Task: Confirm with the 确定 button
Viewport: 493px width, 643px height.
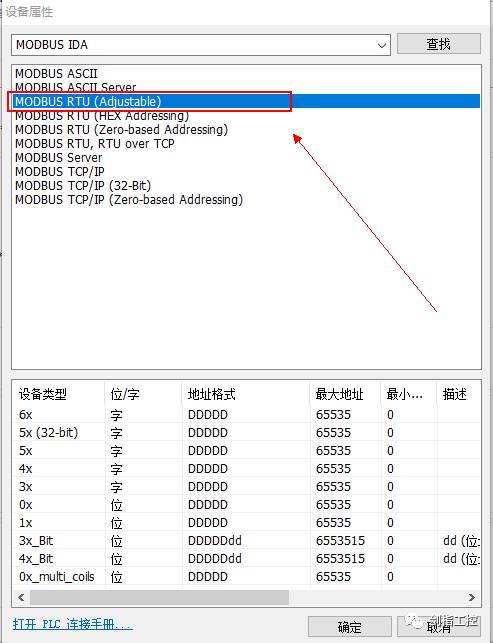Action: 349,627
